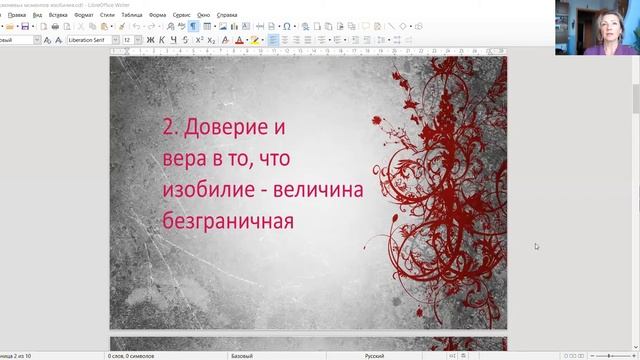Click the Insert Image icon
The image size is (640, 360).
tap(223, 27)
